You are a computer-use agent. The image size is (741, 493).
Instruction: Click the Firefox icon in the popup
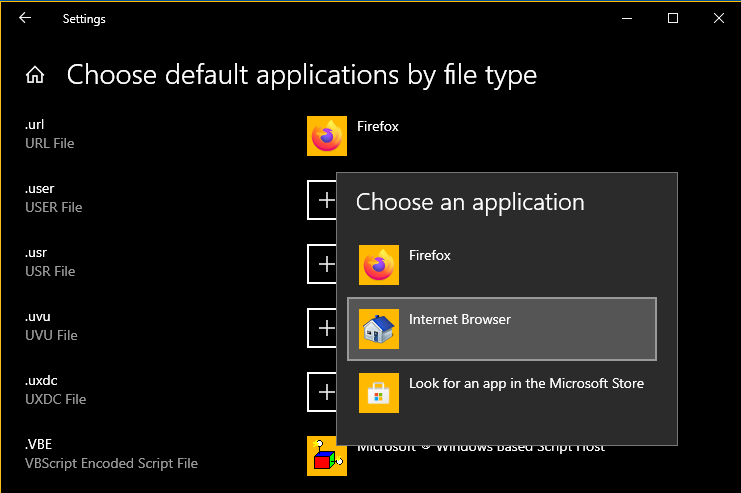click(379, 265)
